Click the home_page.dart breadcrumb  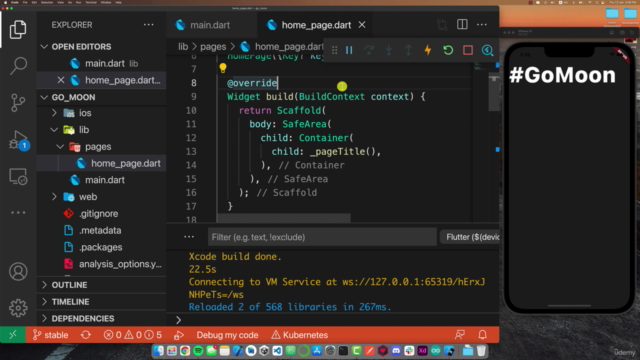click(282, 47)
